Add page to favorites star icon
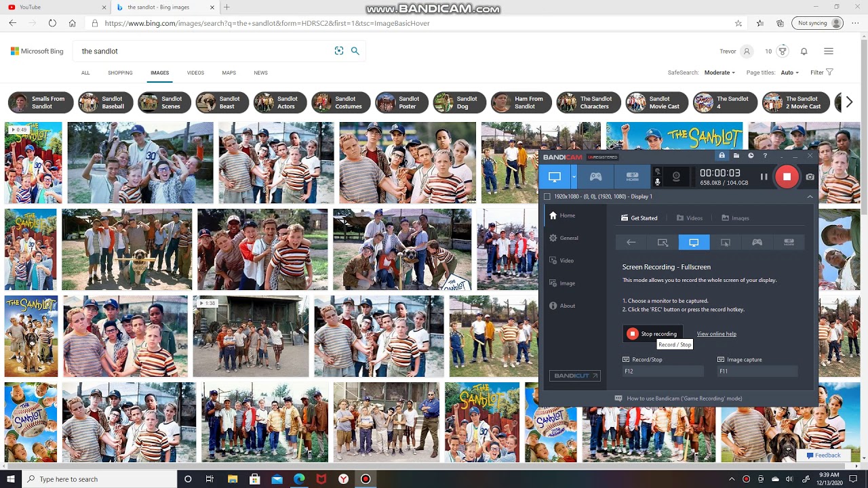The image size is (868, 488). [x=738, y=23]
